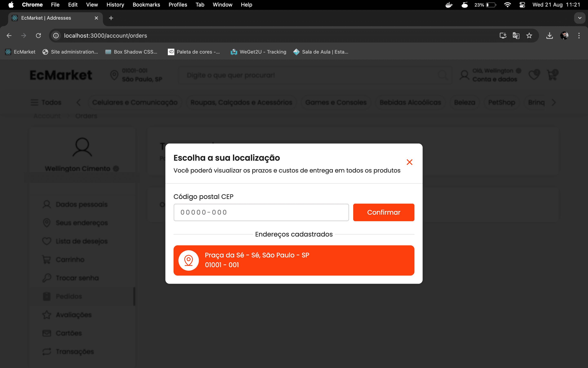Close the location modal with the red X
The image size is (588, 368).
point(409,162)
